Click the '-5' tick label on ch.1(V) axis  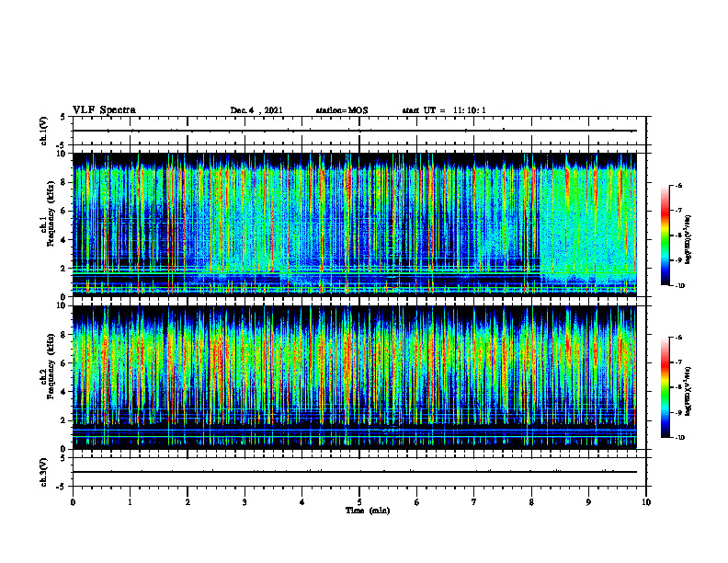pos(63,145)
